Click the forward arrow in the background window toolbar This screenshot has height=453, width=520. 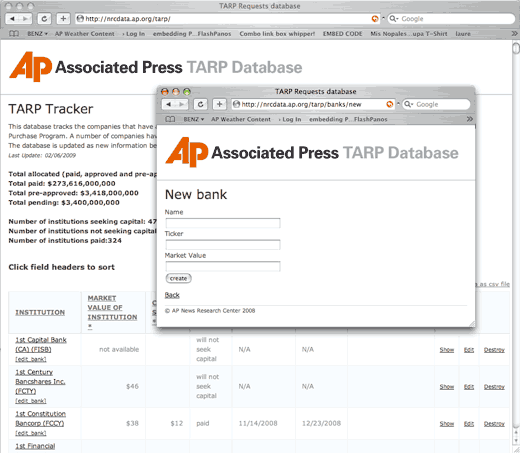[25, 19]
